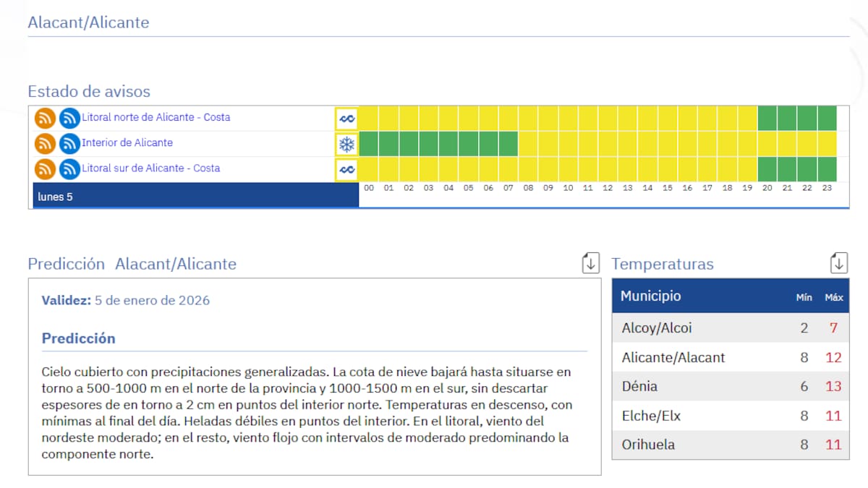Click the Alacant/Alicante heading
Screen dimensions: 868x488
(x=88, y=22)
